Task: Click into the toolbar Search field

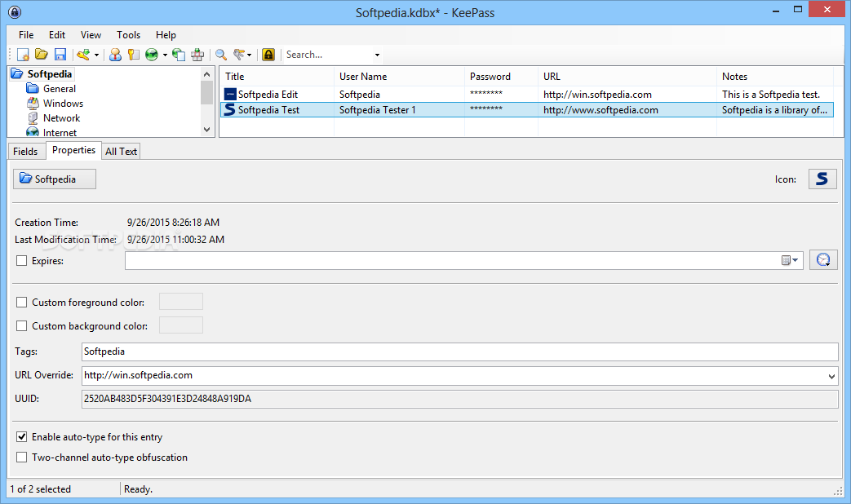Action: click(x=328, y=55)
